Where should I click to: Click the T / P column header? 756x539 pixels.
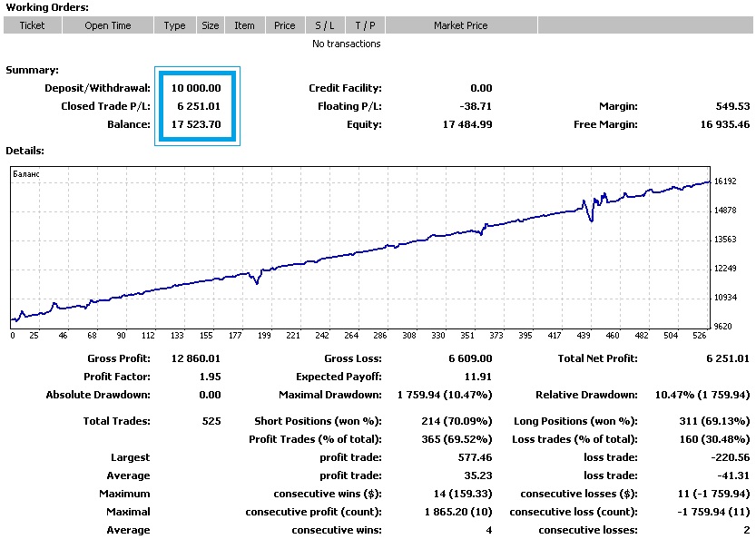pyautogui.click(x=365, y=25)
